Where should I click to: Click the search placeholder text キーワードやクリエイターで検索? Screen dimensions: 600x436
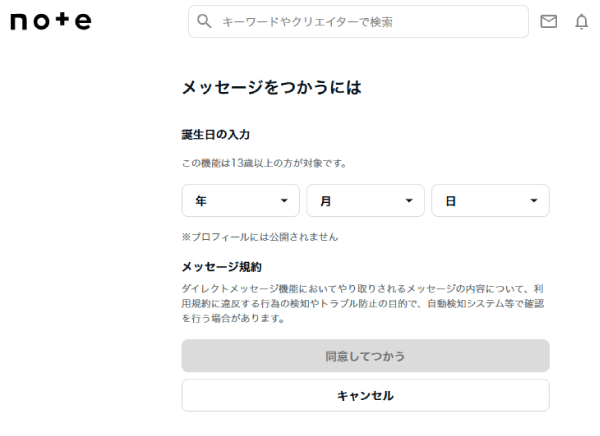pos(306,21)
